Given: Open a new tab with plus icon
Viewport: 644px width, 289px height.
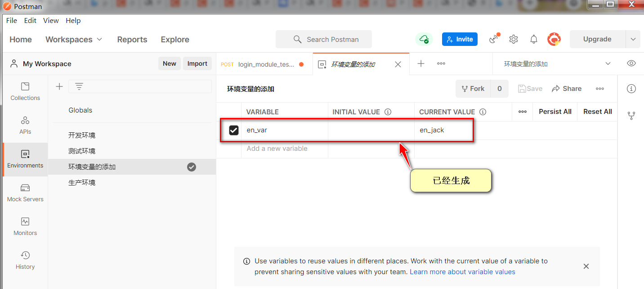Looking at the screenshot, I should [421, 63].
